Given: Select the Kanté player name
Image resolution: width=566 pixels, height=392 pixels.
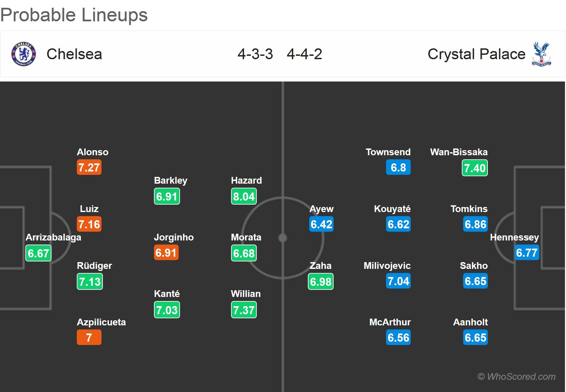Looking at the screenshot, I should point(166,294).
